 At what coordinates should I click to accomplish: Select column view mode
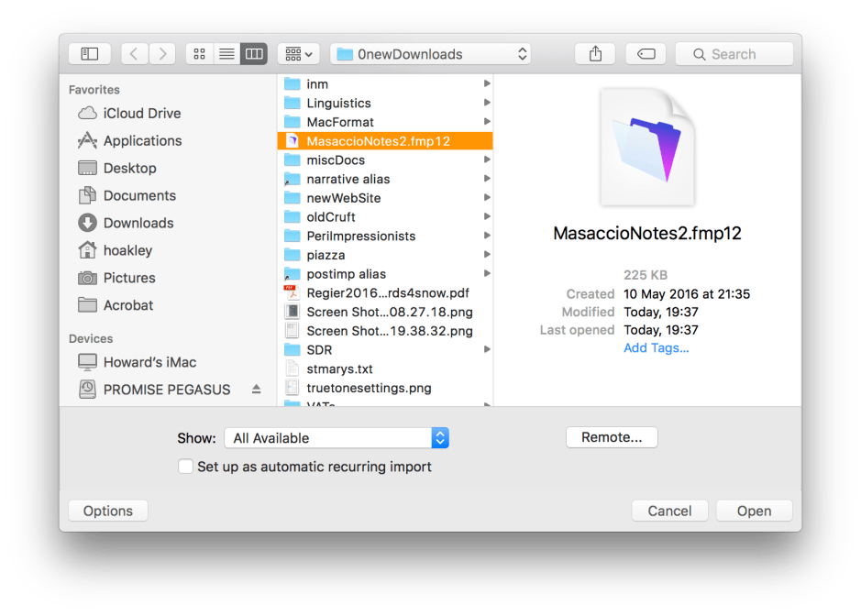254,54
